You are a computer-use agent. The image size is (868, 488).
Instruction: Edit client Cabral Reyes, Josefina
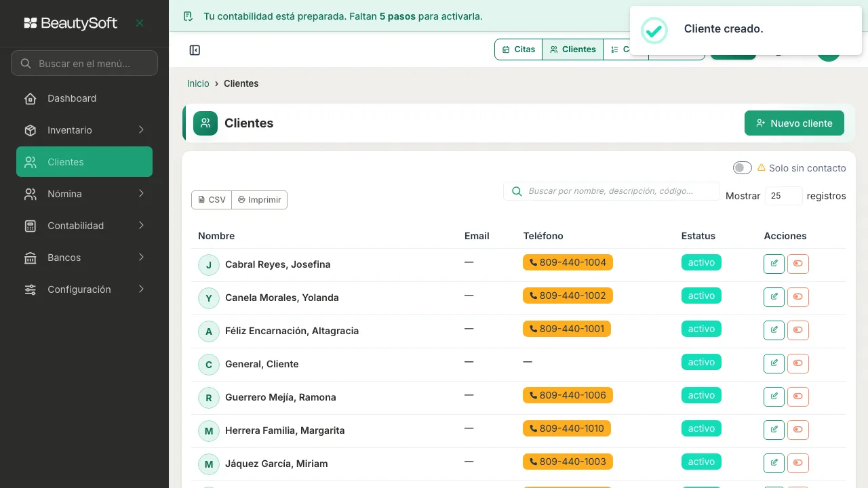click(774, 264)
